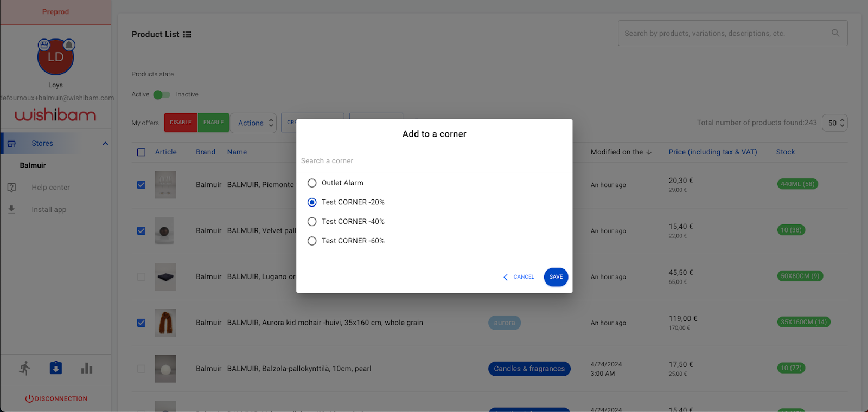Select the Outlet Alarm radio option
This screenshot has width=868, height=412.
coord(312,183)
